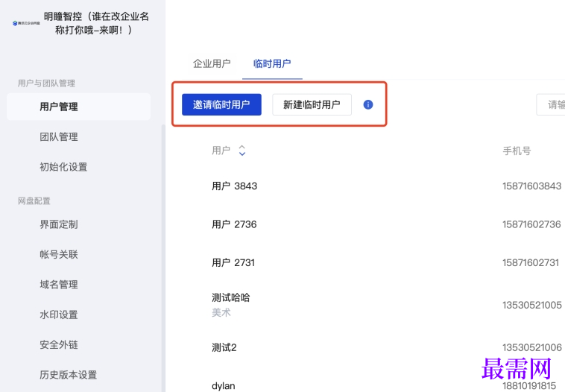The image size is (565, 392).
Task: Click phone number 15871602736
Action: pyautogui.click(x=532, y=224)
